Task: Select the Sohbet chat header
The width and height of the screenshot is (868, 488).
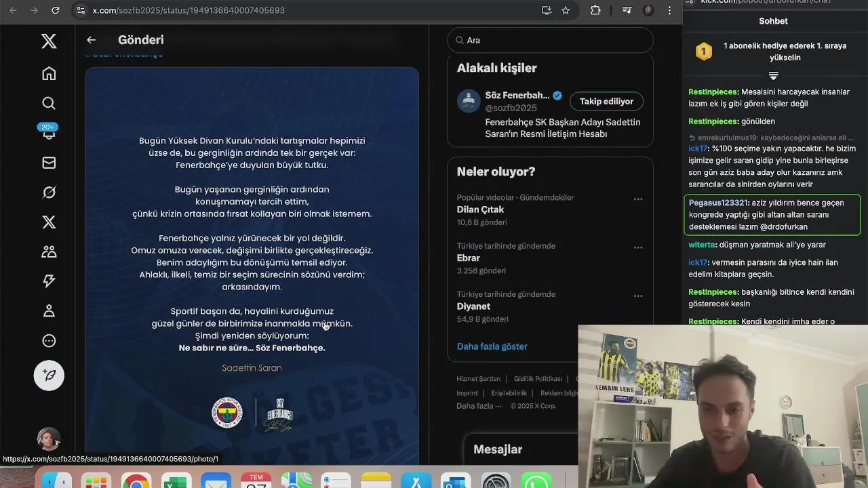Action: [x=773, y=21]
